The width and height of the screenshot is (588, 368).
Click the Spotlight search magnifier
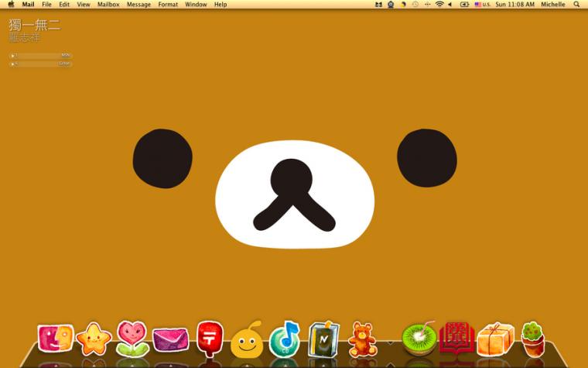[x=576, y=5]
